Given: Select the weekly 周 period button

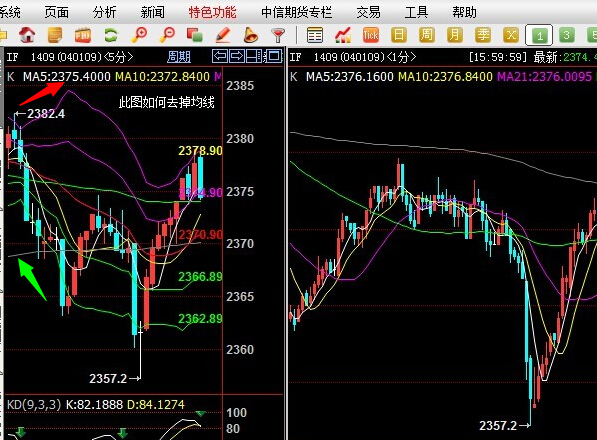Looking at the screenshot, I should pos(426,35).
